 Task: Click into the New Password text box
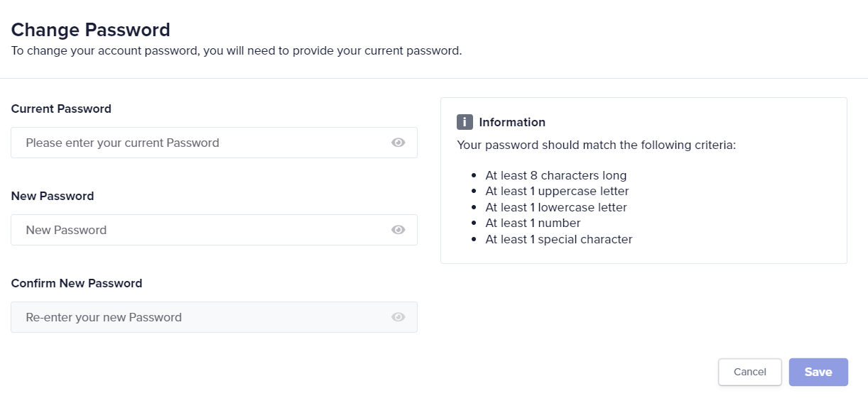point(202,230)
